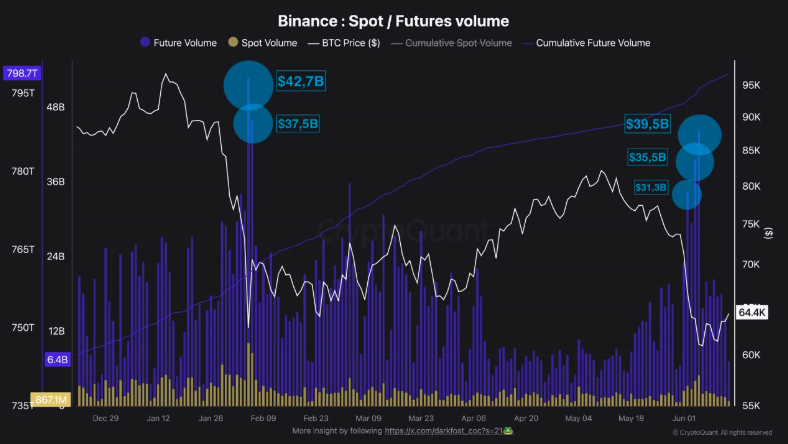Click the 48B volume axis label
The image size is (788, 444).
click(56, 107)
